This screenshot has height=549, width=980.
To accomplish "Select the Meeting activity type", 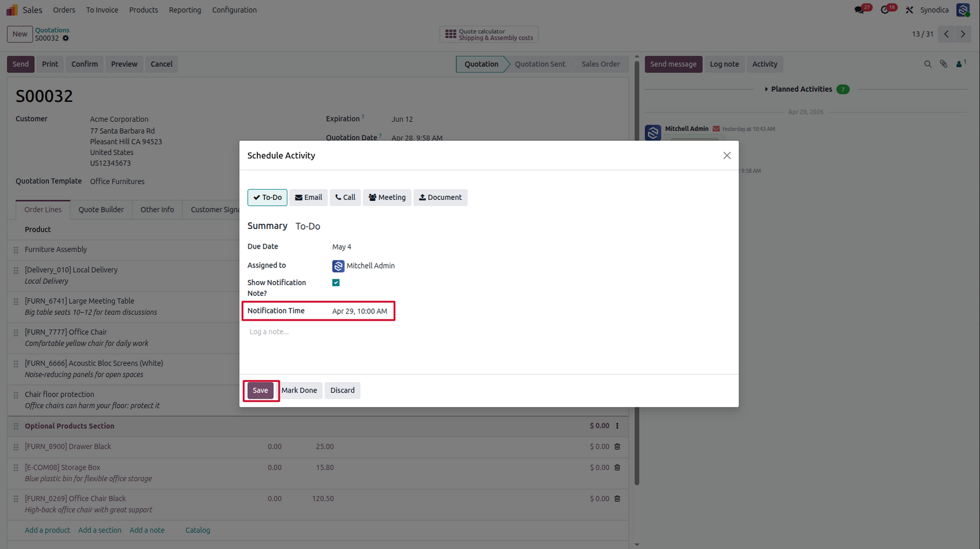I will click(x=387, y=198).
